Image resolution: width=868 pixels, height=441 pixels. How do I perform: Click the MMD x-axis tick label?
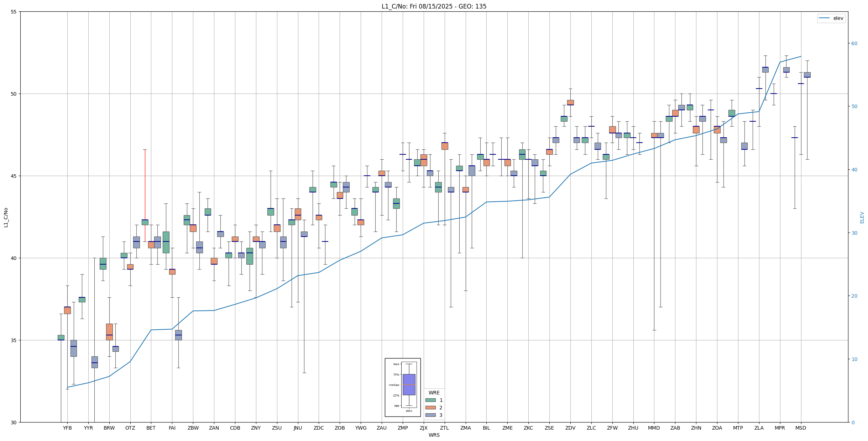[654, 428]
